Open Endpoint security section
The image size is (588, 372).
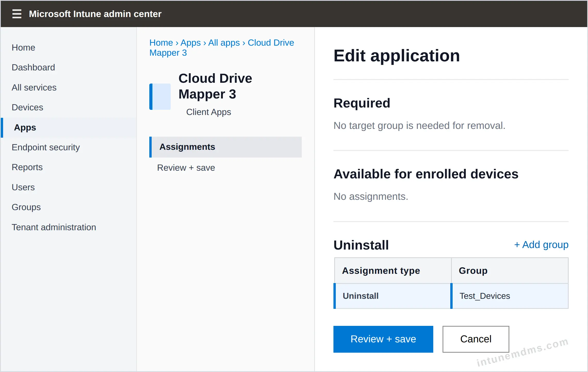pyautogui.click(x=46, y=147)
